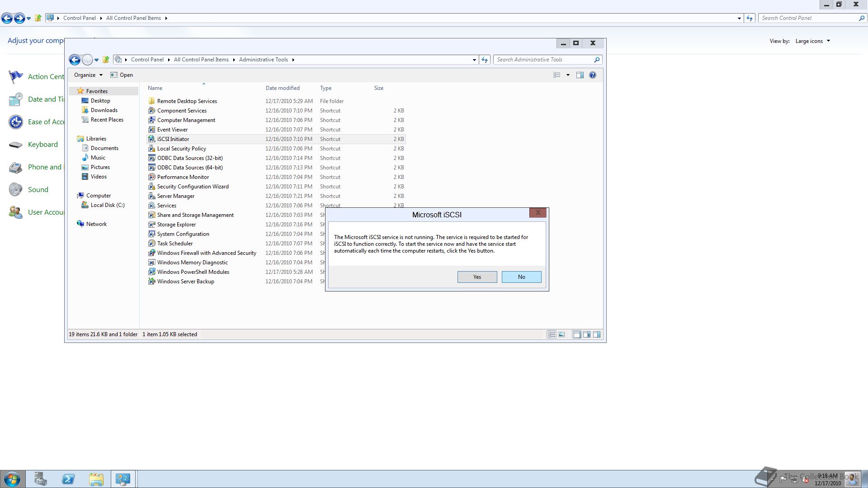Click the Control Panel taskbar button
The width and height of the screenshot is (868, 488).
click(123, 479)
